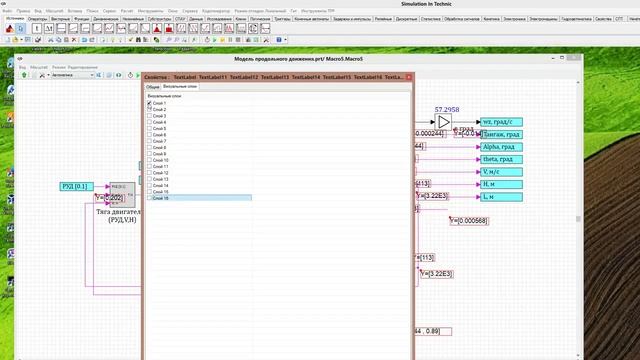Enable the 'Слой 11' checkbox

(149, 167)
